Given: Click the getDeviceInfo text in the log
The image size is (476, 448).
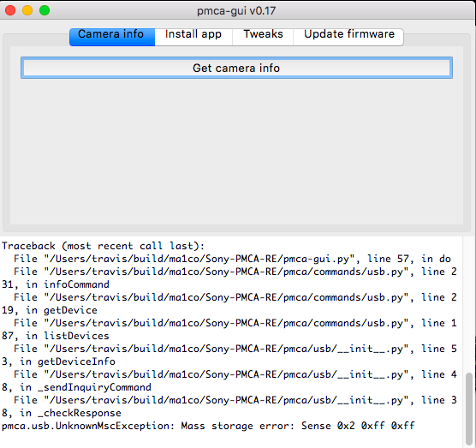Looking at the screenshot, I should click(x=76, y=361).
